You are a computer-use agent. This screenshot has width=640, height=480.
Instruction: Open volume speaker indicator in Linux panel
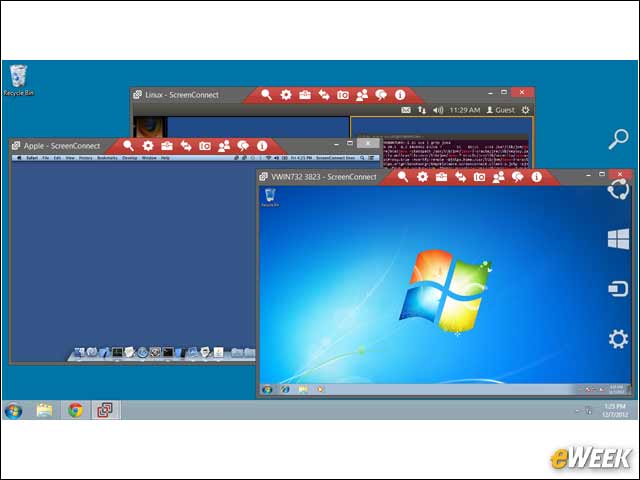438,110
